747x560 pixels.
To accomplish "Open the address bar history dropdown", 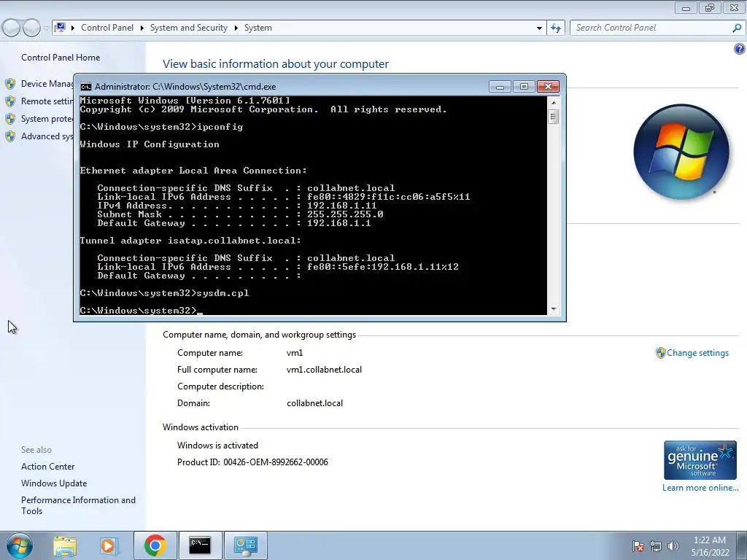I will (x=539, y=28).
